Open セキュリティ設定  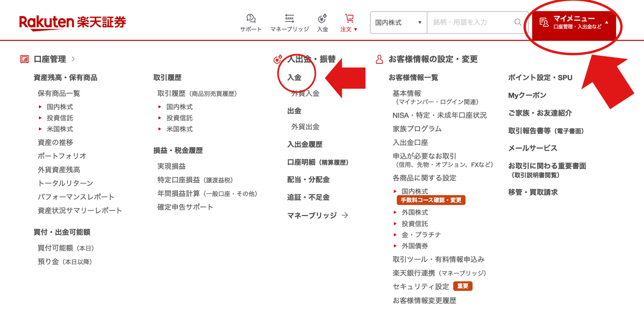point(421,287)
